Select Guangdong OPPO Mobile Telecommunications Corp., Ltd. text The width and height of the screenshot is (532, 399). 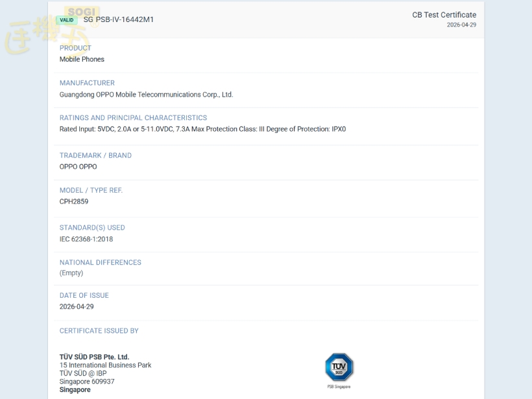146,95
